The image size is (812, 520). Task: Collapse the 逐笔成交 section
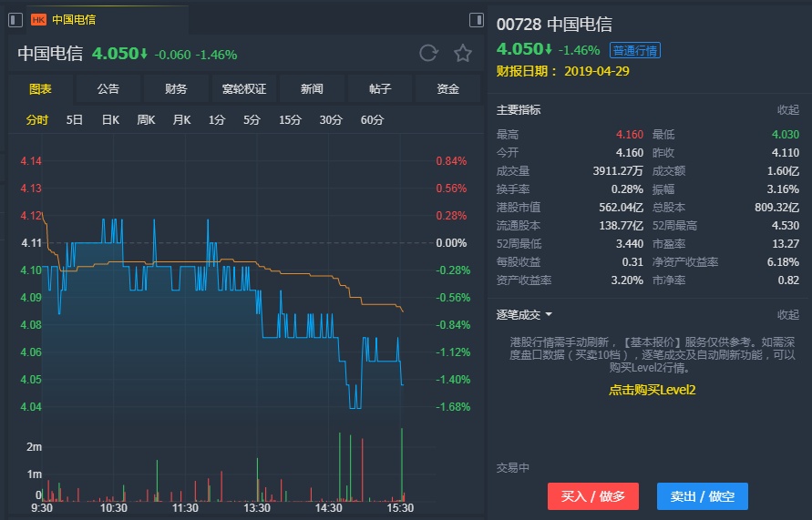tap(788, 314)
